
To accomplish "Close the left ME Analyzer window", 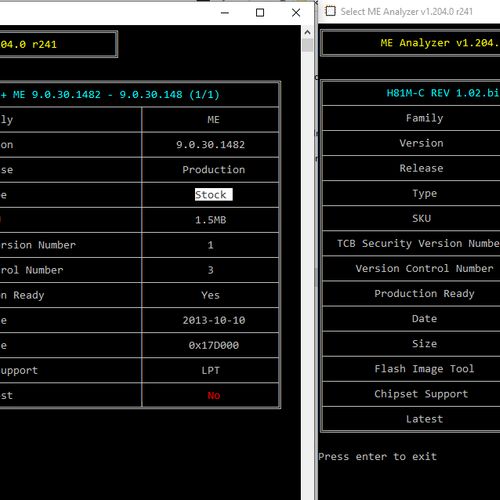I will (x=296, y=13).
